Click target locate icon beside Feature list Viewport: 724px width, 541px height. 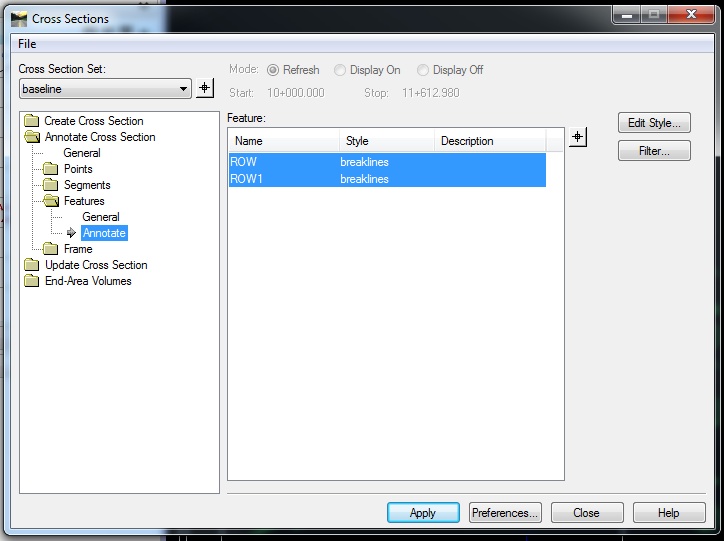point(577,137)
